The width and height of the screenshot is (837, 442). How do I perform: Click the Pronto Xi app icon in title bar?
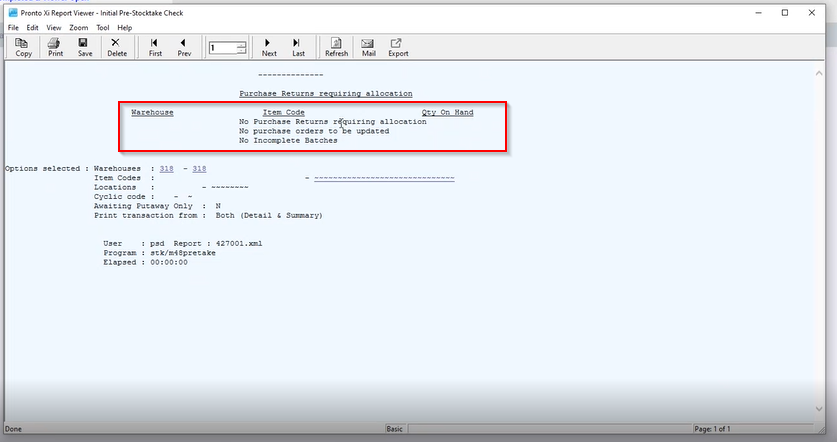(x=13, y=12)
